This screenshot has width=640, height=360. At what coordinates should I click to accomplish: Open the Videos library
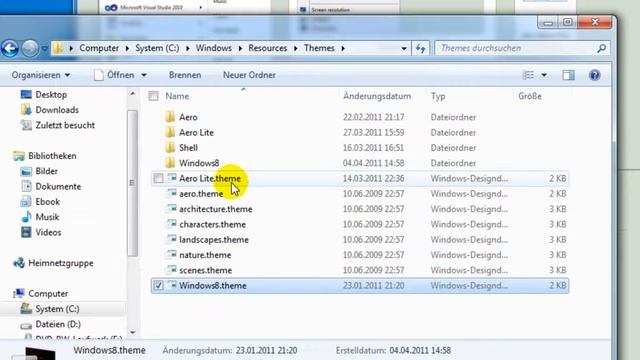[41, 232]
